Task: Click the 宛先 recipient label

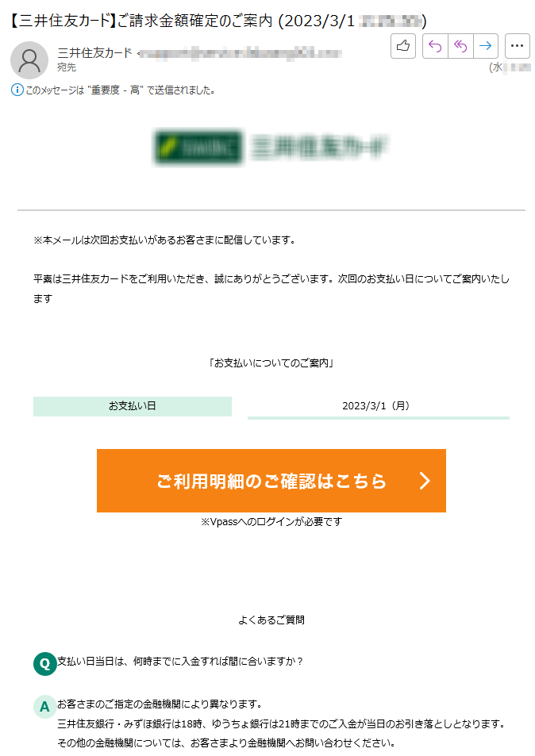Action: click(x=67, y=67)
